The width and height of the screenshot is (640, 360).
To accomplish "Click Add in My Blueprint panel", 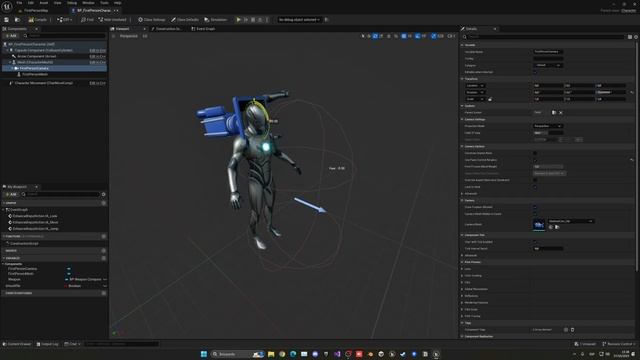I will (11, 194).
